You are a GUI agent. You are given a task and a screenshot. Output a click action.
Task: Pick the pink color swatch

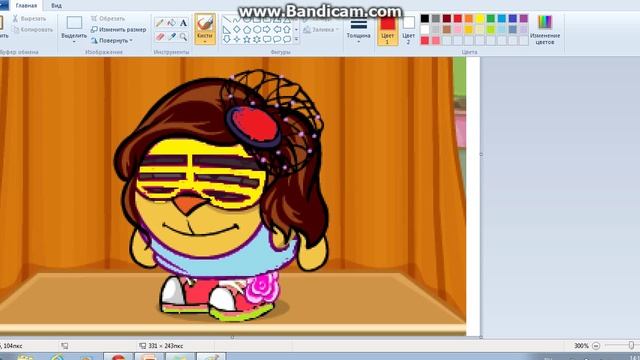tap(458, 29)
